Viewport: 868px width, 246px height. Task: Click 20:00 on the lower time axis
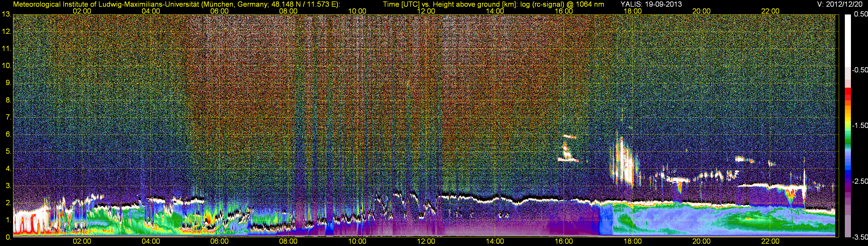pyautogui.click(x=702, y=241)
